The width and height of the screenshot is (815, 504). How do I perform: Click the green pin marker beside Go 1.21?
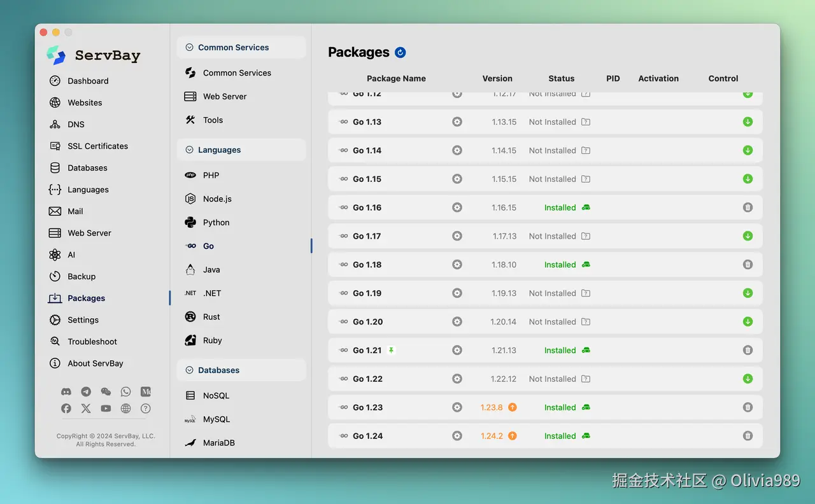click(x=392, y=350)
